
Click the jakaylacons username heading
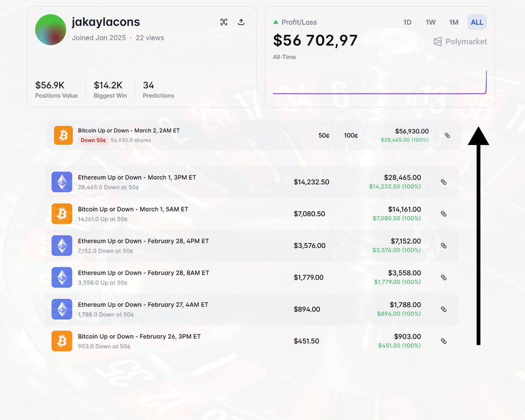[106, 22]
